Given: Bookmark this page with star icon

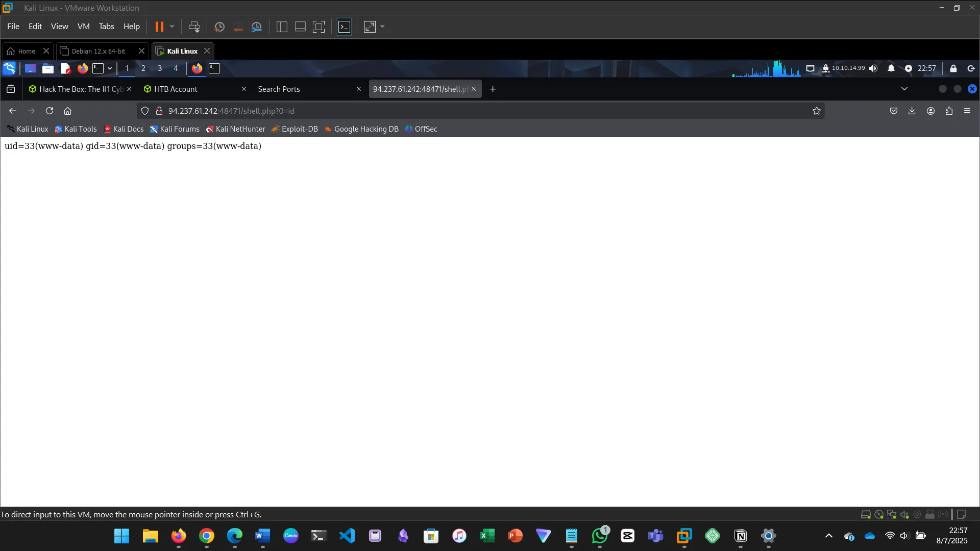Looking at the screenshot, I should click(817, 111).
